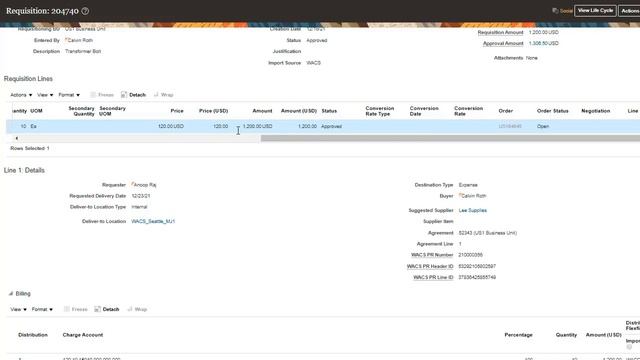This screenshot has width=640, height=360.
Task: Click the Negotiation column header
Action: 596,111
